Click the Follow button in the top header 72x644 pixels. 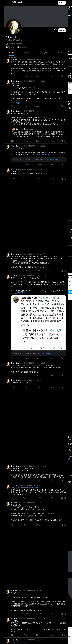(62, 3)
